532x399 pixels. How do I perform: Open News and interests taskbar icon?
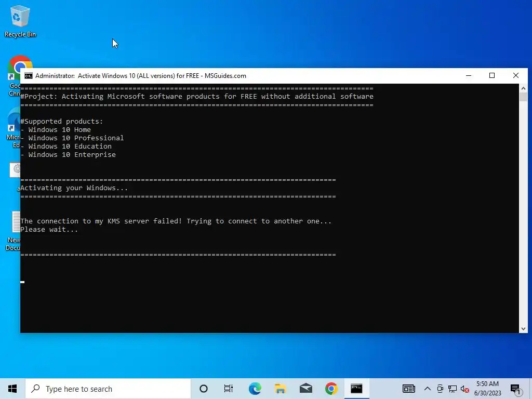(409, 389)
